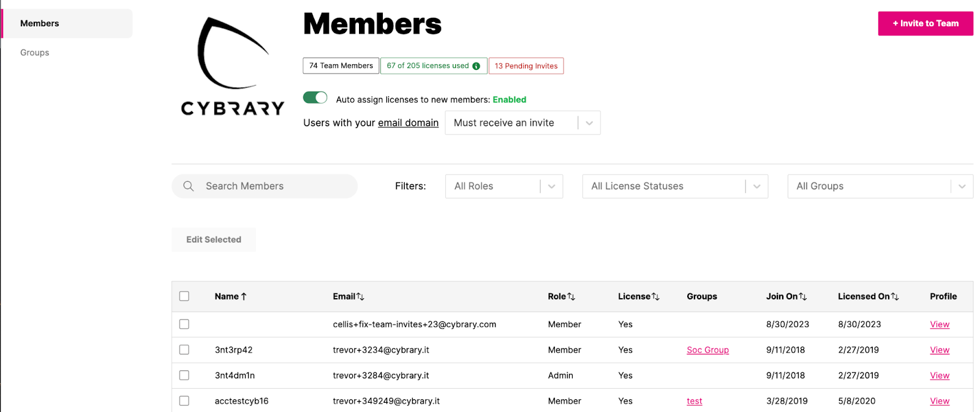Click the magnifying glass search icon
The image size is (980, 412).
[x=189, y=186]
